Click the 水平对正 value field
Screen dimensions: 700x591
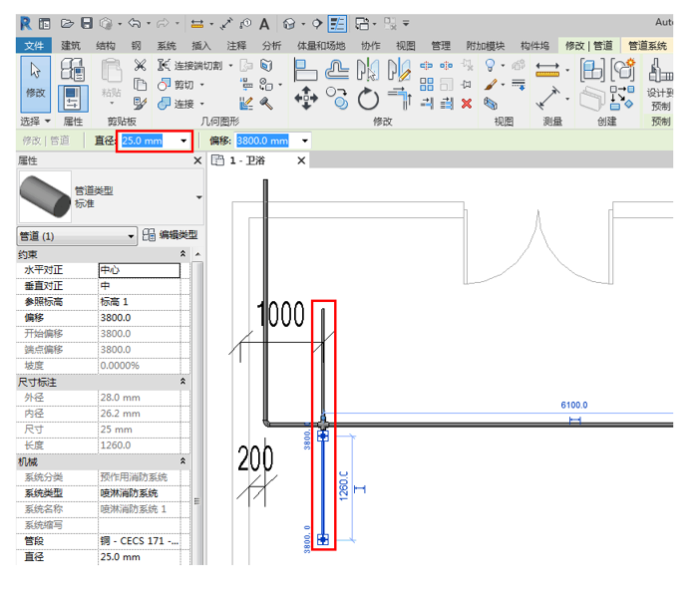click(x=140, y=270)
